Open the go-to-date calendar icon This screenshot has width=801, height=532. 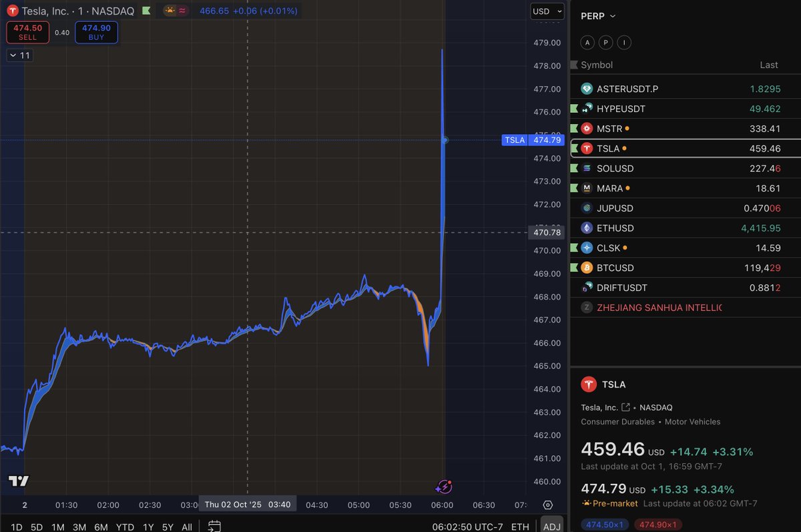coord(214,526)
